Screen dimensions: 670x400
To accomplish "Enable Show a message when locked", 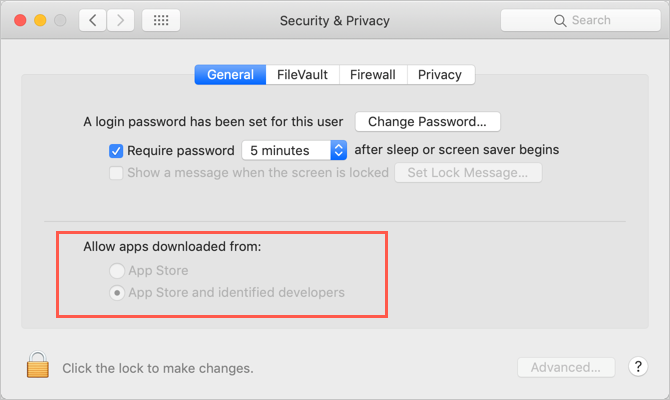I will (x=116, y=173).
